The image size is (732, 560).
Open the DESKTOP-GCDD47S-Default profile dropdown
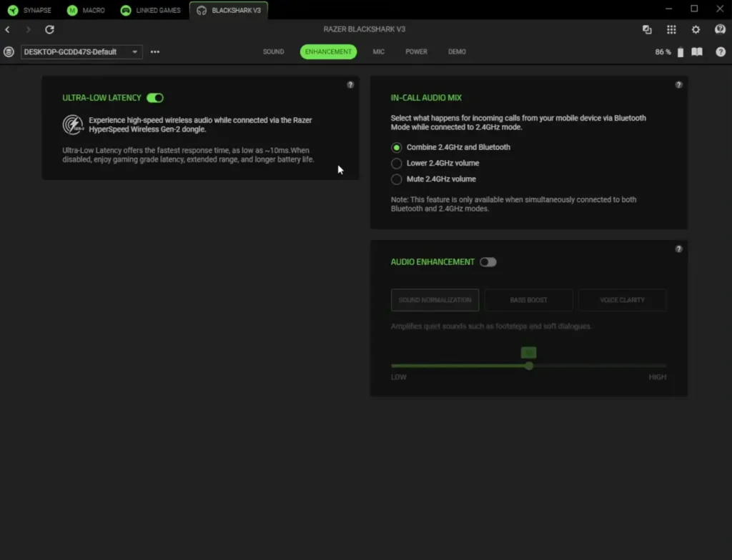81,52
